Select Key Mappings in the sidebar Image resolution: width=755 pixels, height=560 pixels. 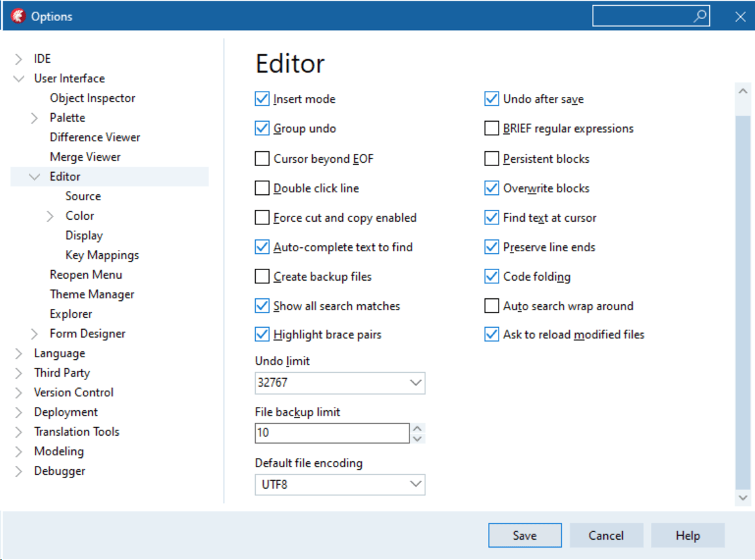tap(101, 254)
